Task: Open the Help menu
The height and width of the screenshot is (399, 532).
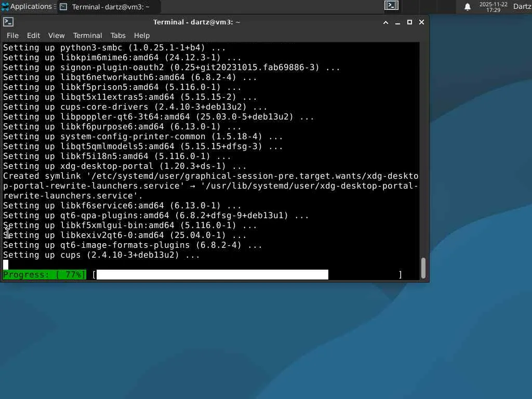Action: 141,35
